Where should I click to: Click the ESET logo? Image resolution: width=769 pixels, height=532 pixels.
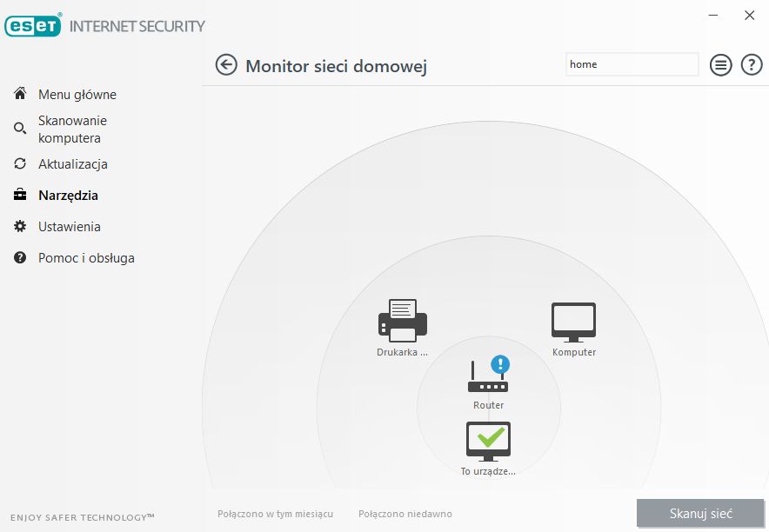33,26
